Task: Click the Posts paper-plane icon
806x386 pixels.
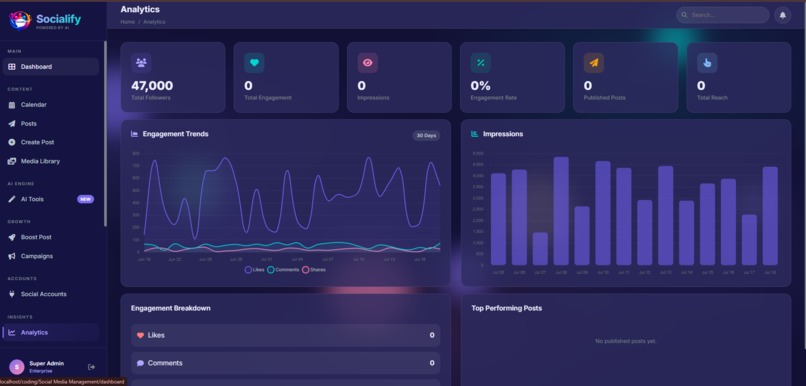Action: [x=12, y=124]
